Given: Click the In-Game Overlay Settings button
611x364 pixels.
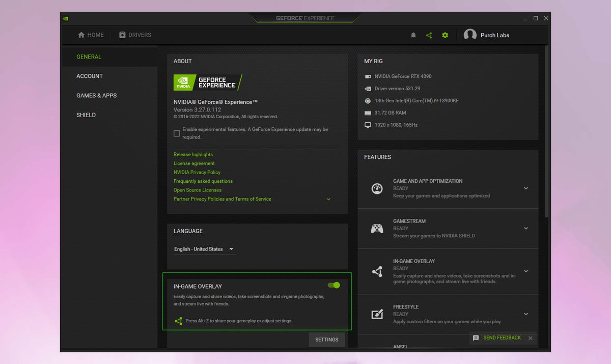Looking at the screenshot, I should coord(327,340).
